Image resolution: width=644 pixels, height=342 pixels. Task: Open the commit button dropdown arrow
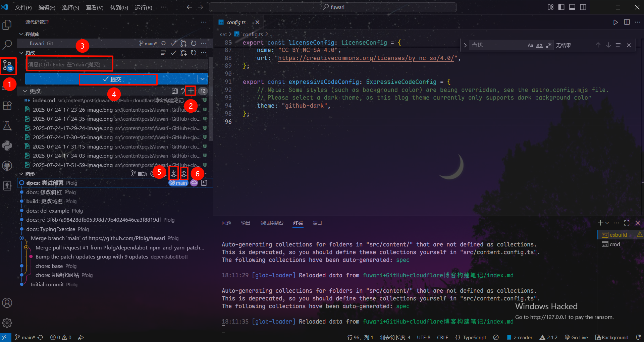(202, 79)
